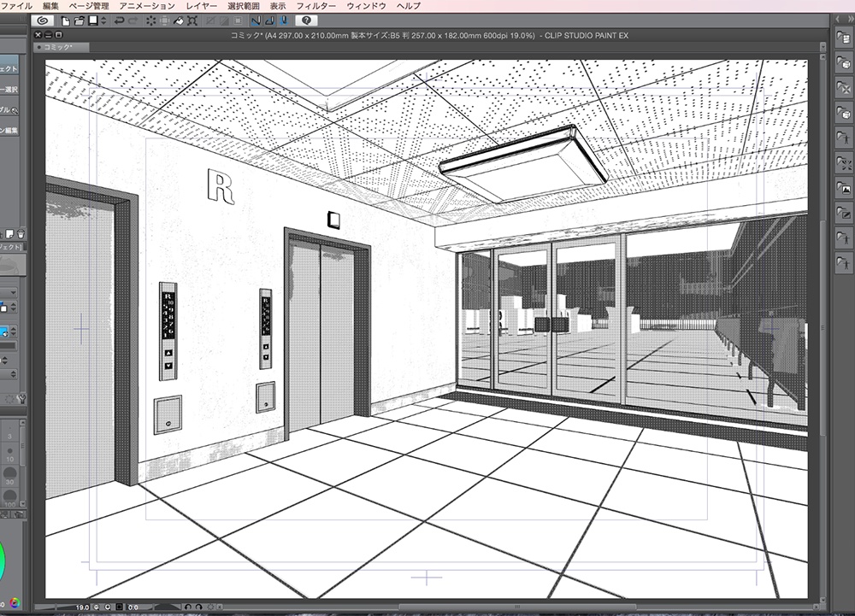Open image material folder with picture icon
Image resolution: width=855 pixels, height=616 pixels.
pos(844,189)
